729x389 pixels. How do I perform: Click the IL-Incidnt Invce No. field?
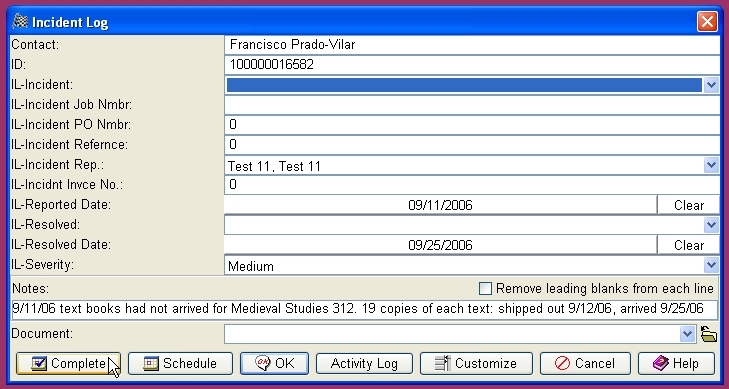point(472,185)
